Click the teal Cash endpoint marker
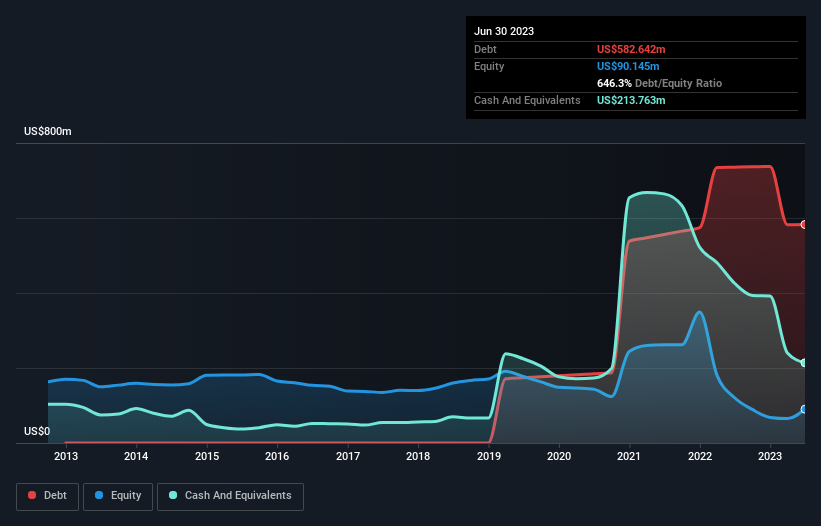The image size is (821, 526). click(804, 363)
